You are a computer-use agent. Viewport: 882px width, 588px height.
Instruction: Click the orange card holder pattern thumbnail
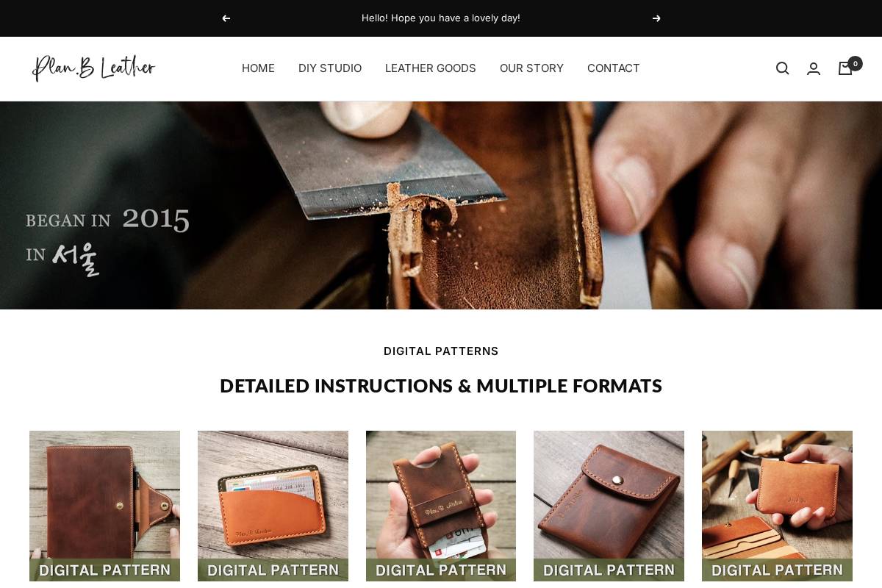[273, 506]
